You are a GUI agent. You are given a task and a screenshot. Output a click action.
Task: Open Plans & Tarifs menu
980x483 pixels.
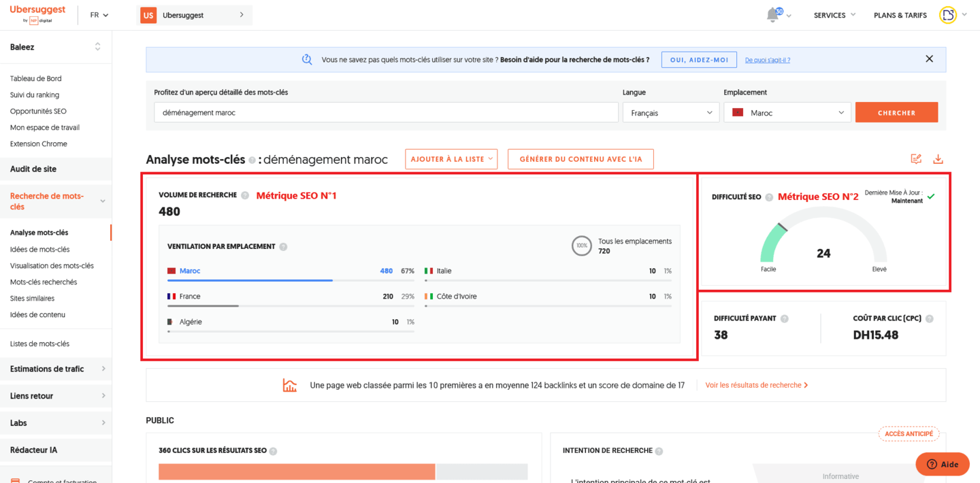[x=900, y=14]
